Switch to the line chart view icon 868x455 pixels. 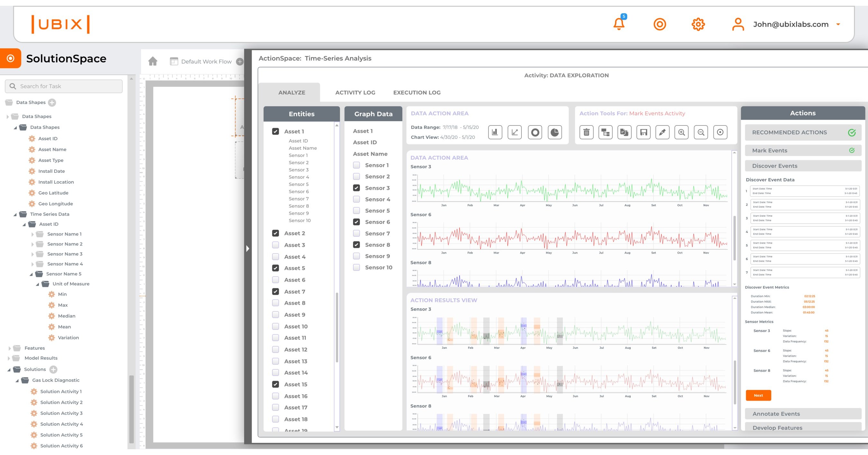(x=515, y=133)
